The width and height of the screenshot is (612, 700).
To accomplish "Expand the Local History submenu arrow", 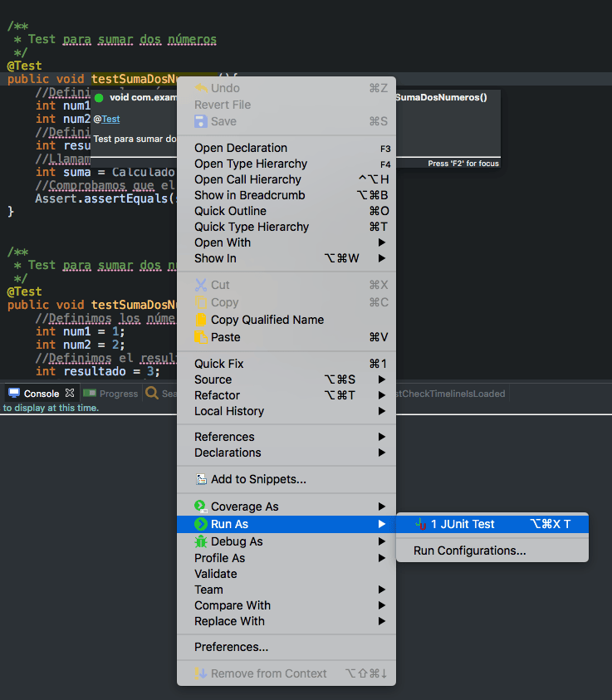I will click(382, 411).
